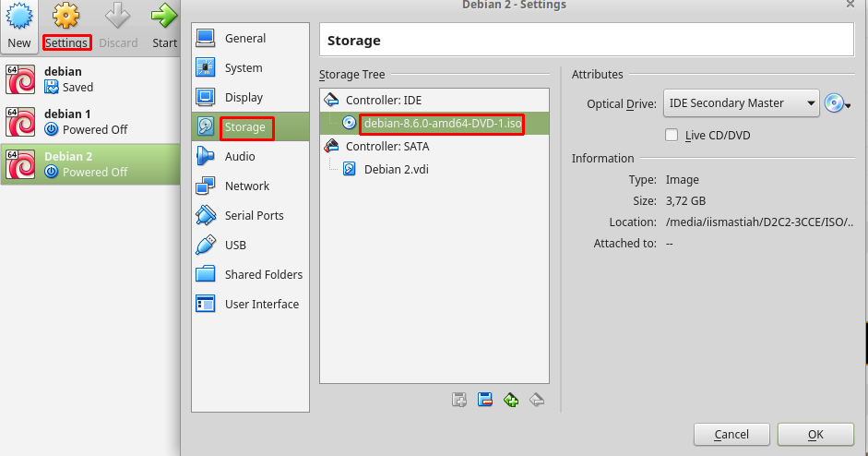This screenshot has width=868, height=456.
Task: Click the Cancel button
Action: coord(731,435)
